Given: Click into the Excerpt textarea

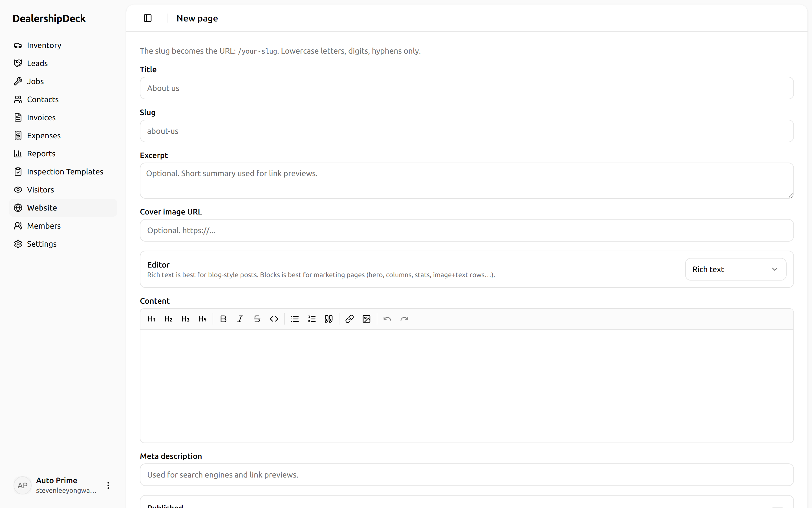Looking at the screenshot, I should (x=466, y=181).
